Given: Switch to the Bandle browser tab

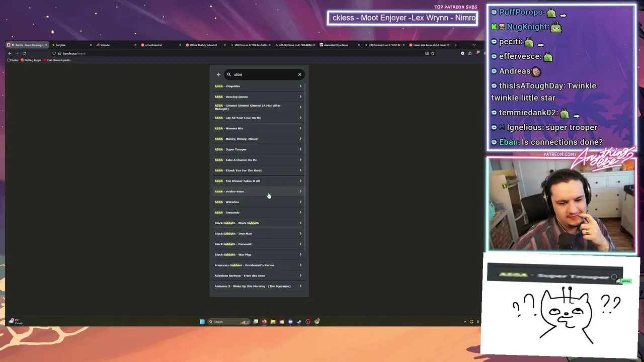Looking at the screenshot, I should tap(28, 45).
